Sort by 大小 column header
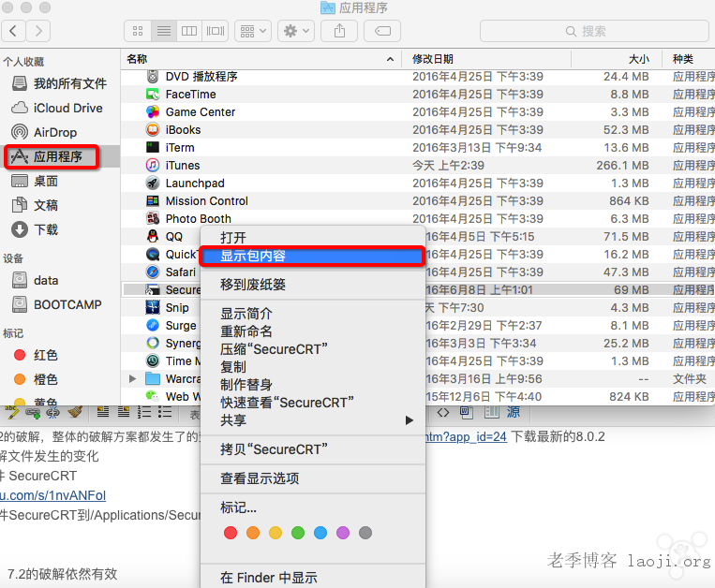The width and height of the screenshot is (715, 588). pos(616,59)
